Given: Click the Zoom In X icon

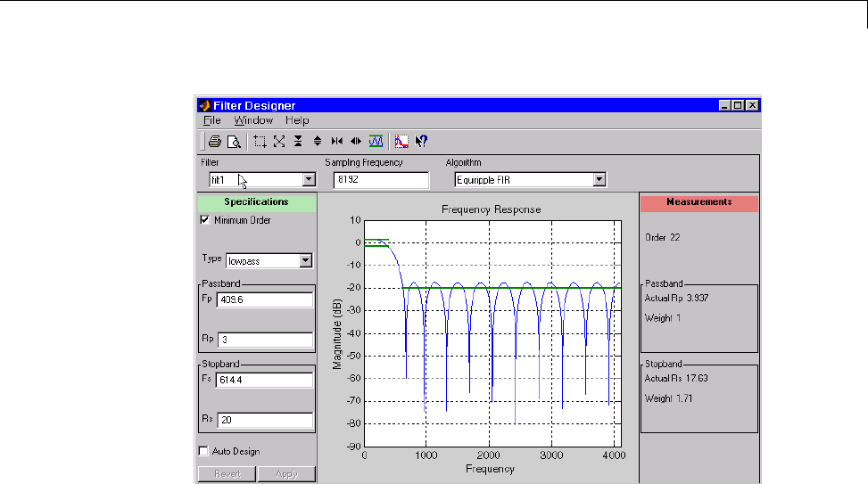Looking at the screenshot, I should [336, 141].
